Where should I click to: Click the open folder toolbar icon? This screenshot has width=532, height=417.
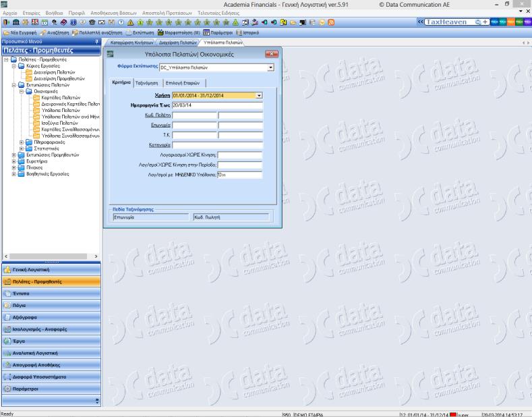tap(293, 22)
